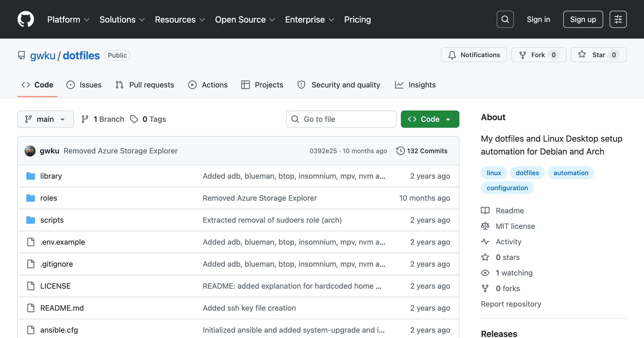Click the bell icon in Notifications button
Screen dimensions: 644x338
point(452,55)
